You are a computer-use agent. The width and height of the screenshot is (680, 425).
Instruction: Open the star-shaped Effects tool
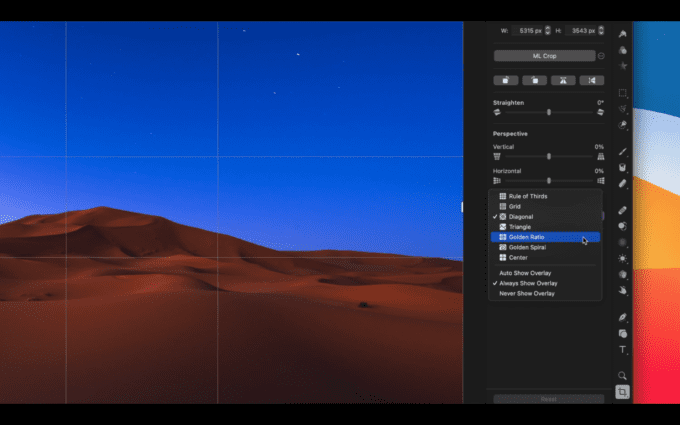tap(622, 65)
